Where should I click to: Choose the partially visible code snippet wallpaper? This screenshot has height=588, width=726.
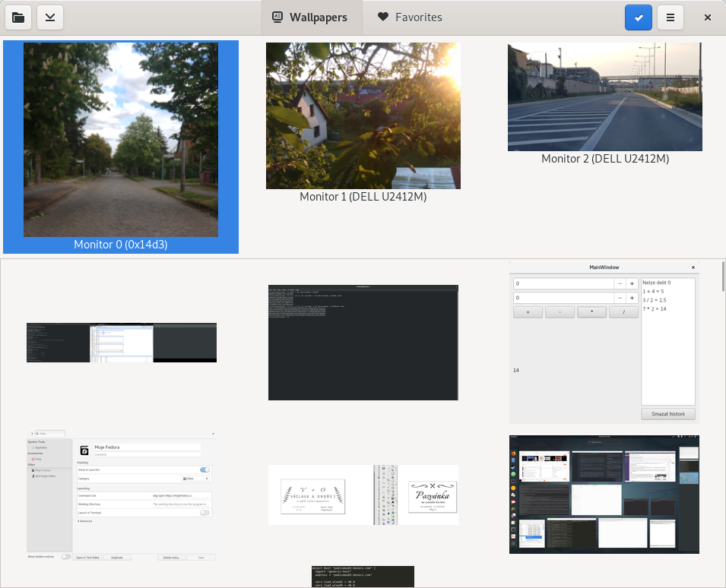point(363,577)
